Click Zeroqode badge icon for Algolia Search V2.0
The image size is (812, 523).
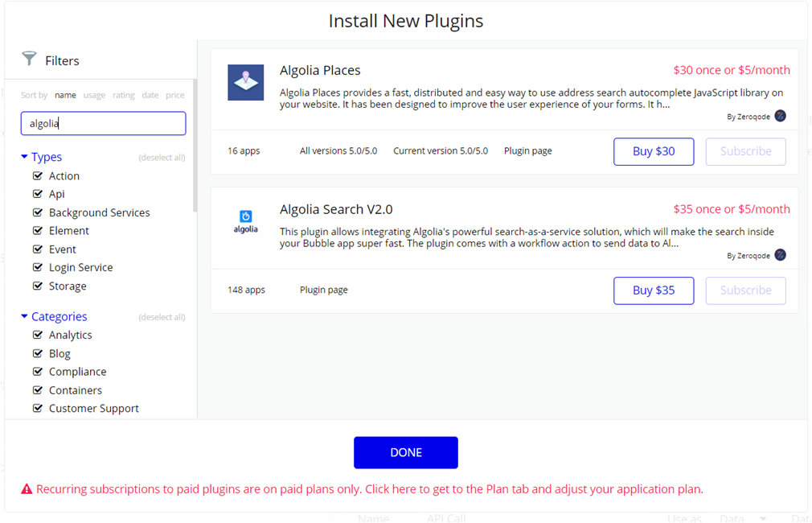(x=780, y=255)
